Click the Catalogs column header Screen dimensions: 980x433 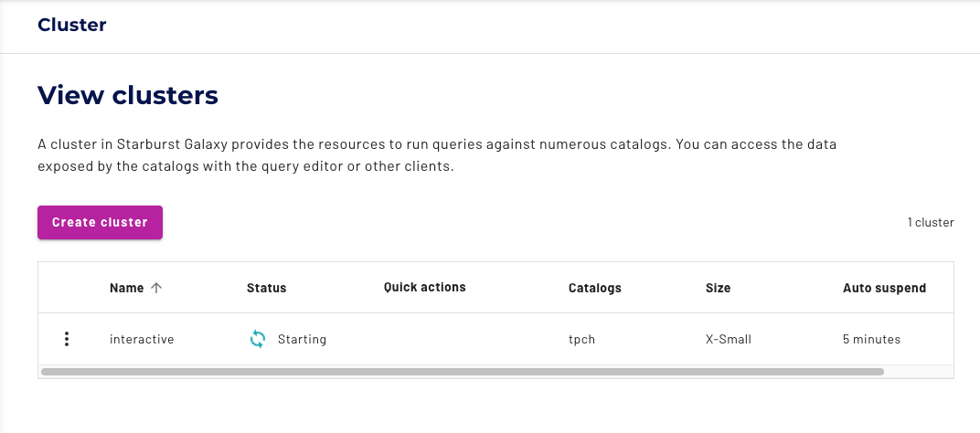(x=595, y=288)
